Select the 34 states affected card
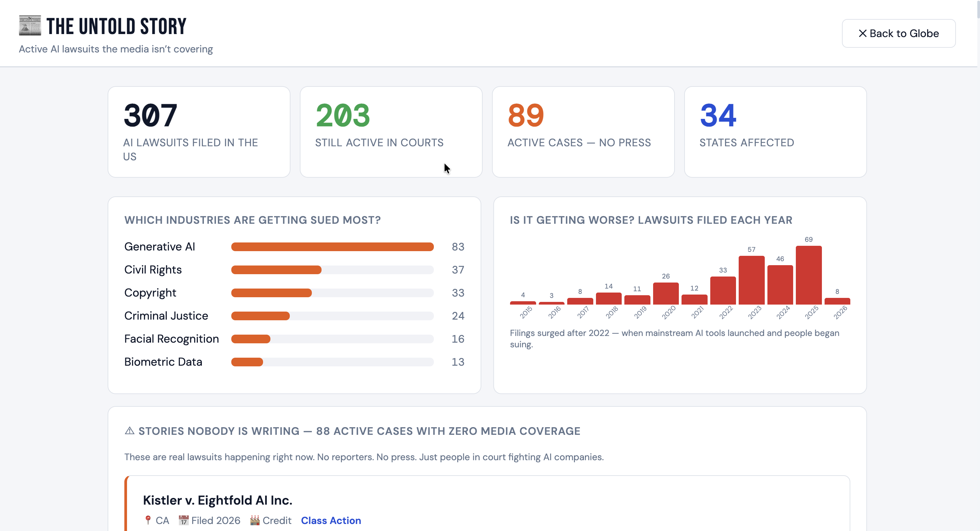 (775, 132)
